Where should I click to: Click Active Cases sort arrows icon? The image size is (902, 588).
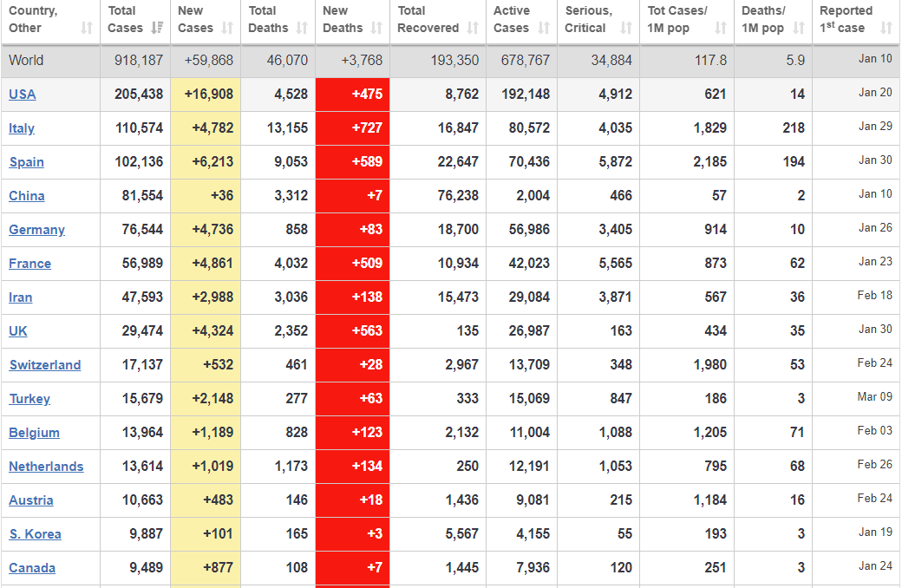pyautogui.click(x=544, y=29)
